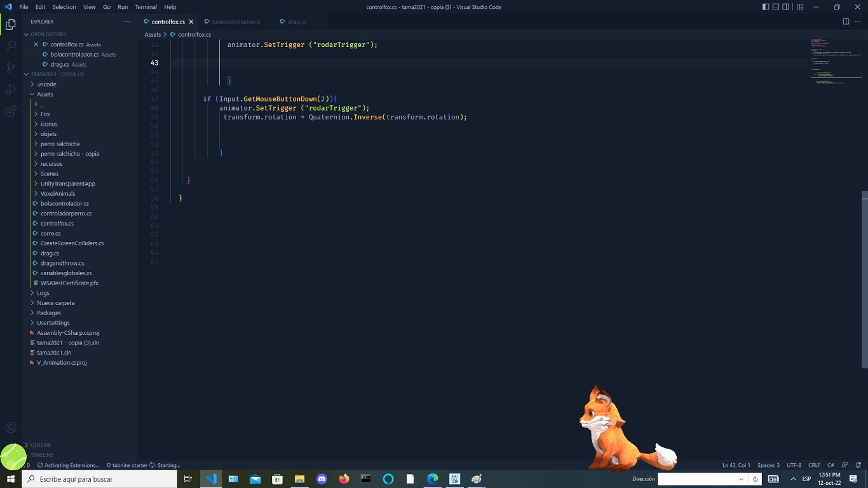Toggle the split editor layout button

(845, 20)
